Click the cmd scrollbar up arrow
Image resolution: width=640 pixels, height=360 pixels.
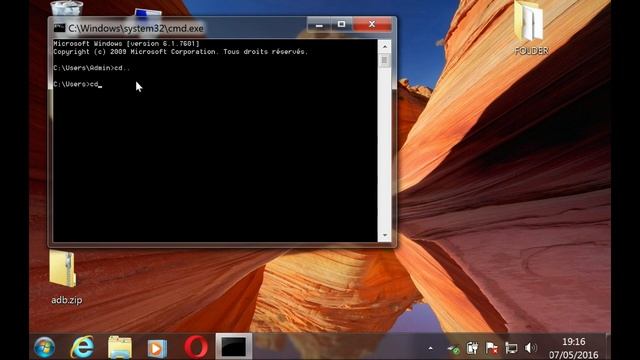pyautogui.click(x=384, y=47)
